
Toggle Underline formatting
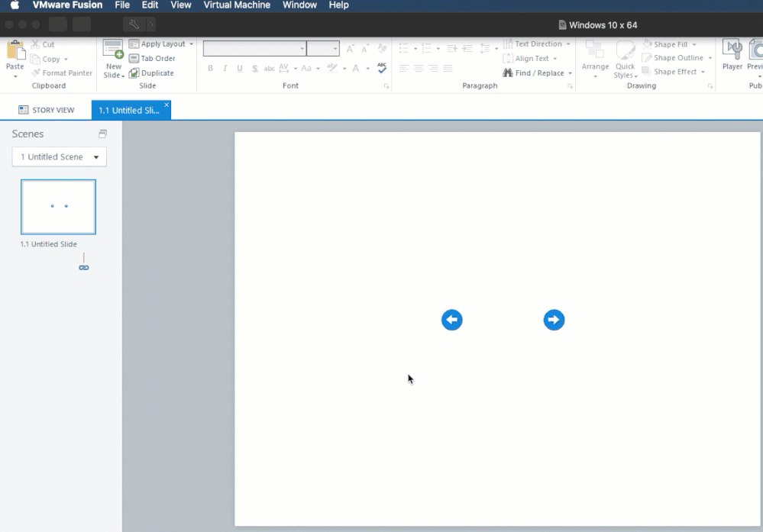[240, 69]
